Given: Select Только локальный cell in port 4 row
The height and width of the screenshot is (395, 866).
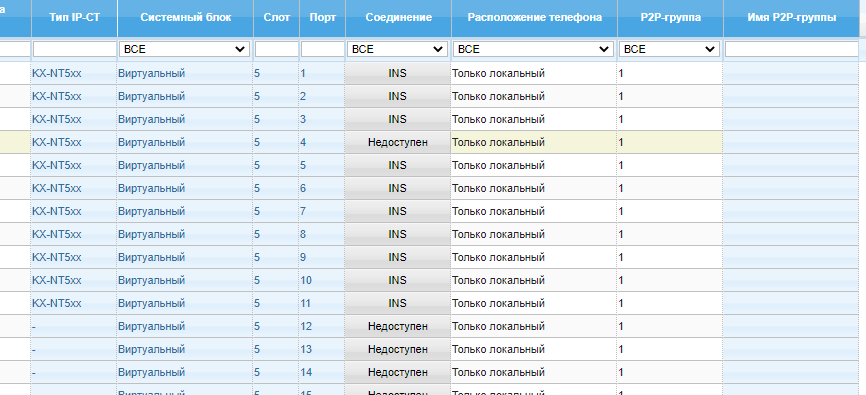Looking at the screenshot, I should [x=534, y=143].
